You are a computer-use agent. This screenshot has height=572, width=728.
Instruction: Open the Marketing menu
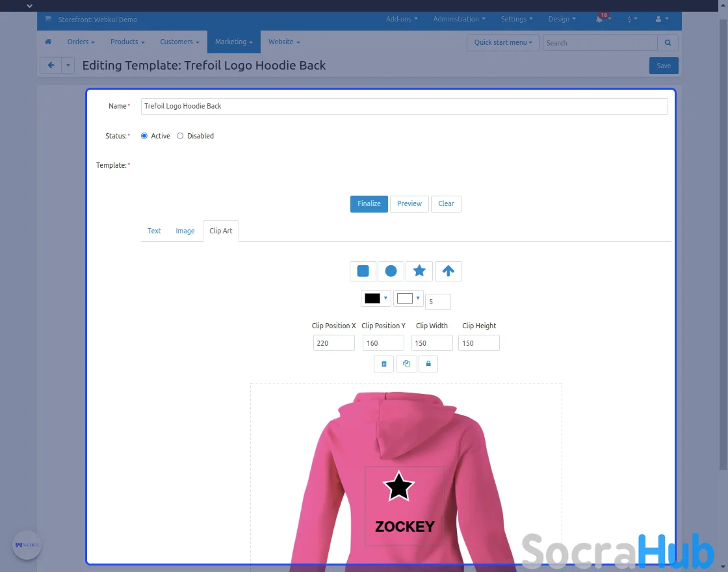(x=233, y=42)
